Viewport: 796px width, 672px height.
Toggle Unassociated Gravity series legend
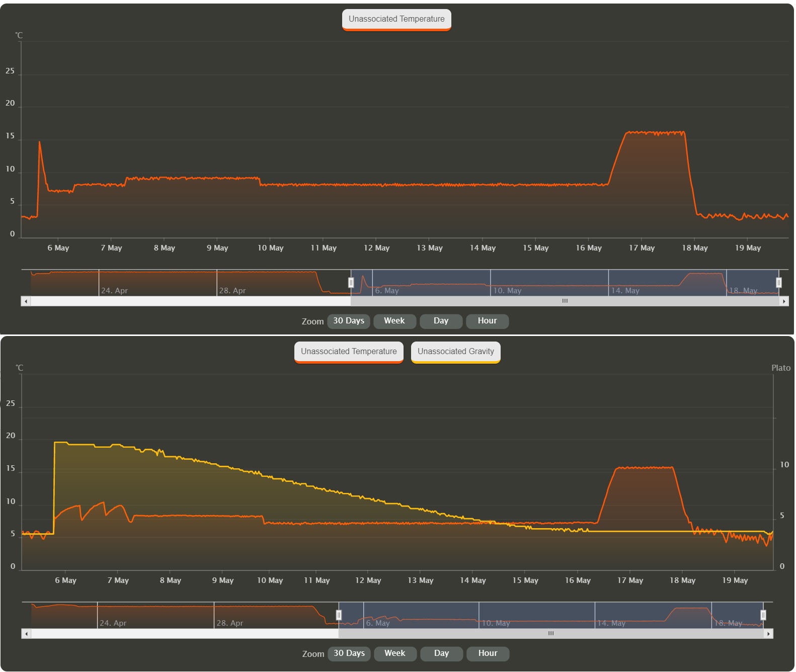(x=455, y=352)
